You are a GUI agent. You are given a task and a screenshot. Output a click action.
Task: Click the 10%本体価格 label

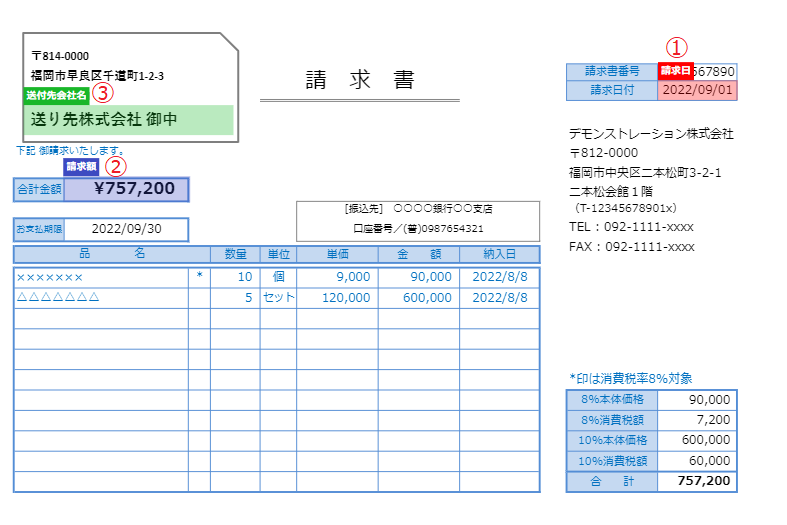click(x=612, y=441)
